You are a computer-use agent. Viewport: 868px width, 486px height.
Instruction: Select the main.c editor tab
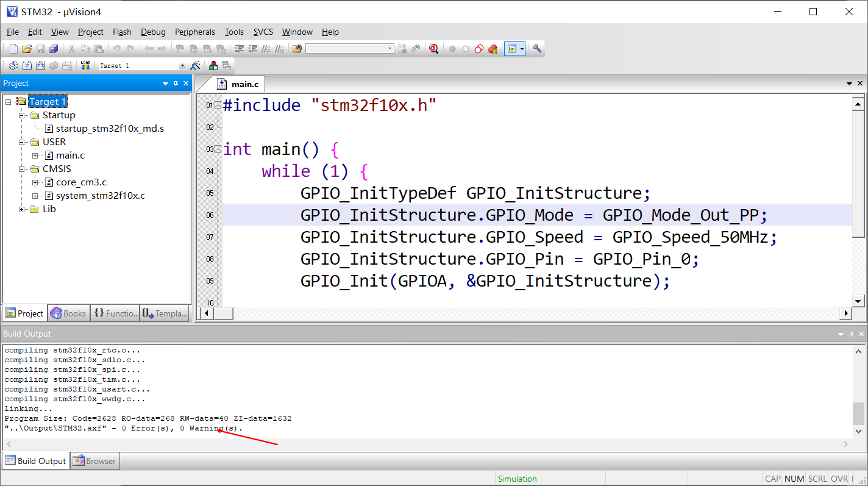pyautogui.click(x=238, y=84)
